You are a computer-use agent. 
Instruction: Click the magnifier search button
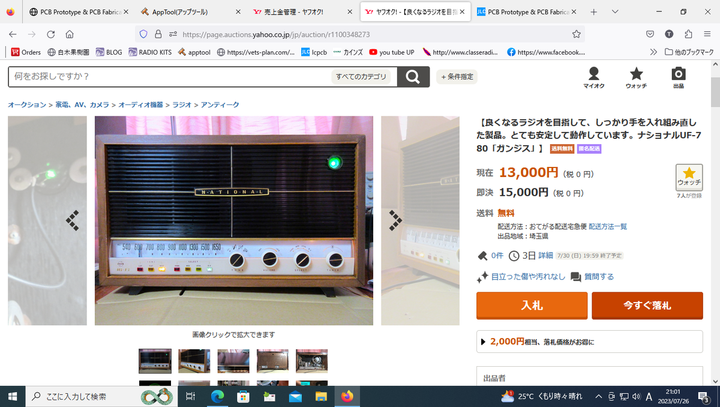pyautogui.click(x=413, y=77)
